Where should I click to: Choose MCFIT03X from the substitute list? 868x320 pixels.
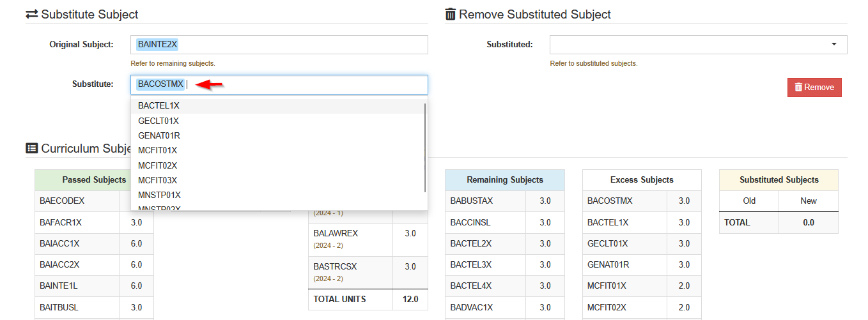click(279, 180)
